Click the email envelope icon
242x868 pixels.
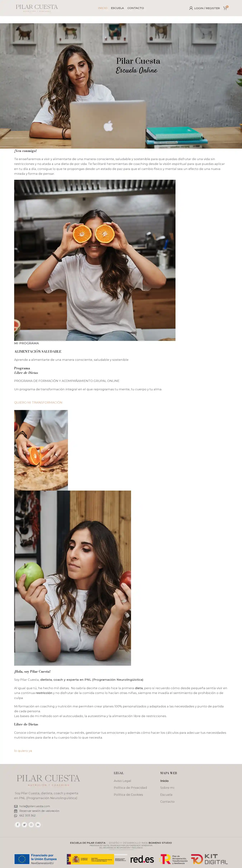click(x=16, y=806)
